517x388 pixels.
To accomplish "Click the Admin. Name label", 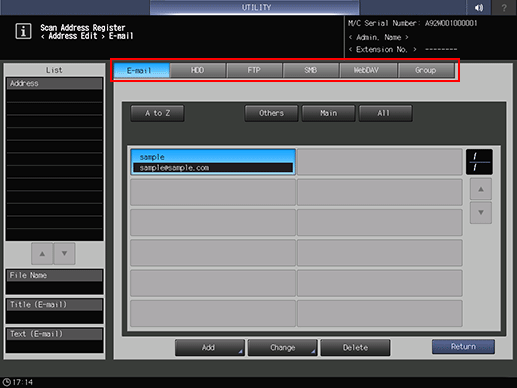I will tap(379, 37).
